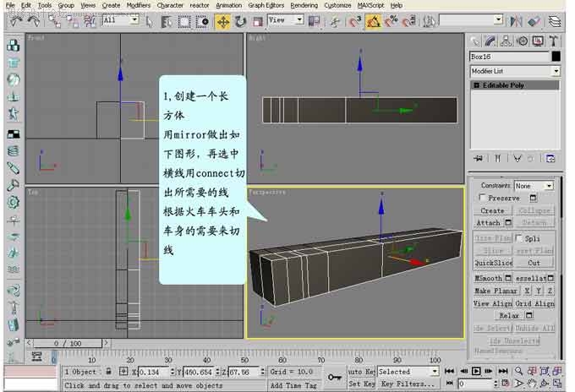Activate the Select and Link tool
The height and width of the screenshot is (392, 575).
tap(55, 22)
